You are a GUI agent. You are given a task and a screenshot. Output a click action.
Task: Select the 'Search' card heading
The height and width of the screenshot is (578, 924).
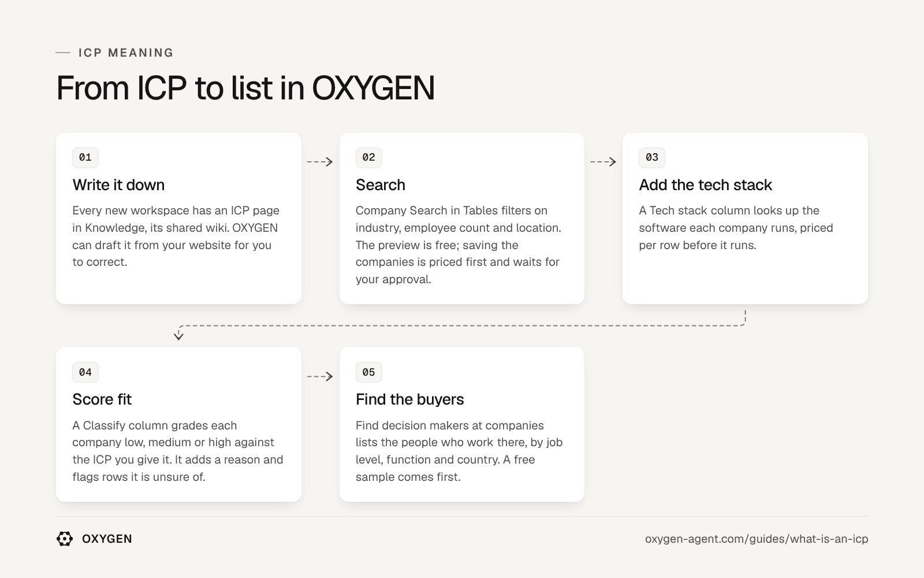click(x=381, y=185)
